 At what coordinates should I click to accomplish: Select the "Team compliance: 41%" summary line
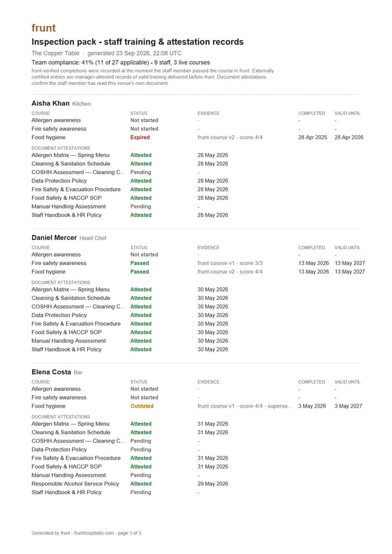(x=120, y=63)
